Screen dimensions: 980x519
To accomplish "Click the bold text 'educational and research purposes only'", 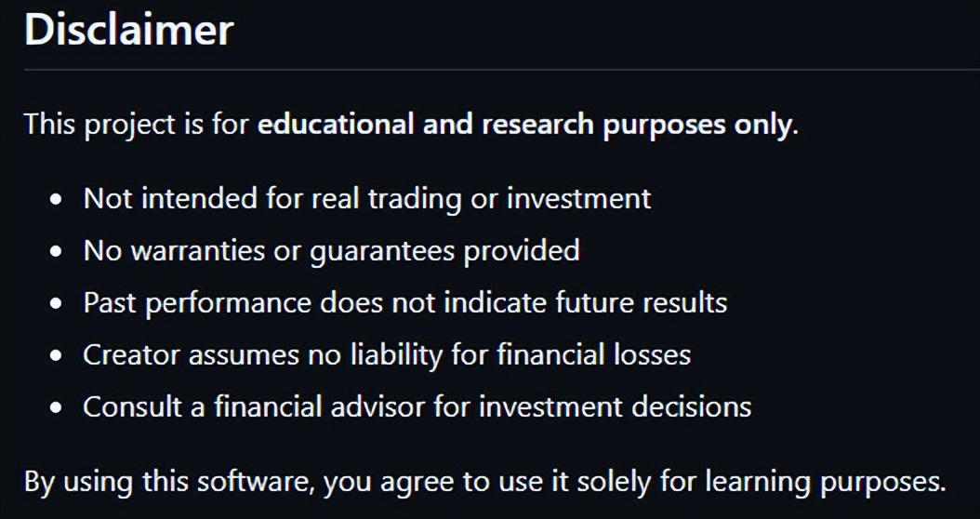I will click(524, 125).
